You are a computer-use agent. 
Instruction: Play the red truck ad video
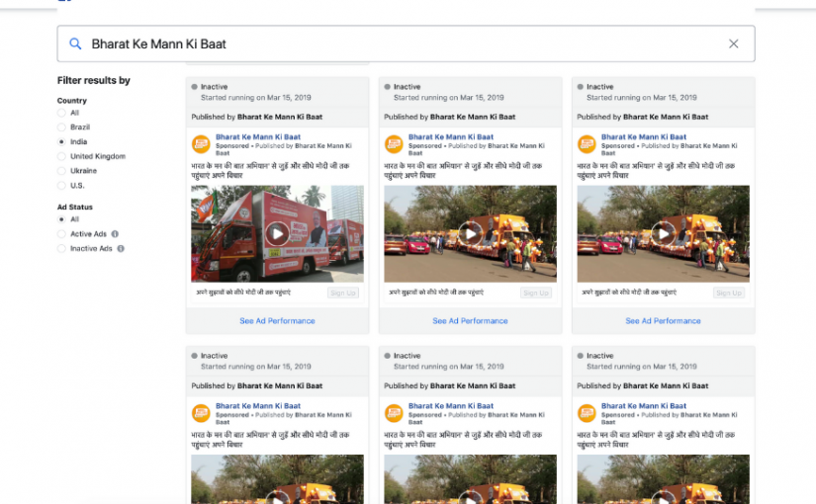tap(277, 234)
